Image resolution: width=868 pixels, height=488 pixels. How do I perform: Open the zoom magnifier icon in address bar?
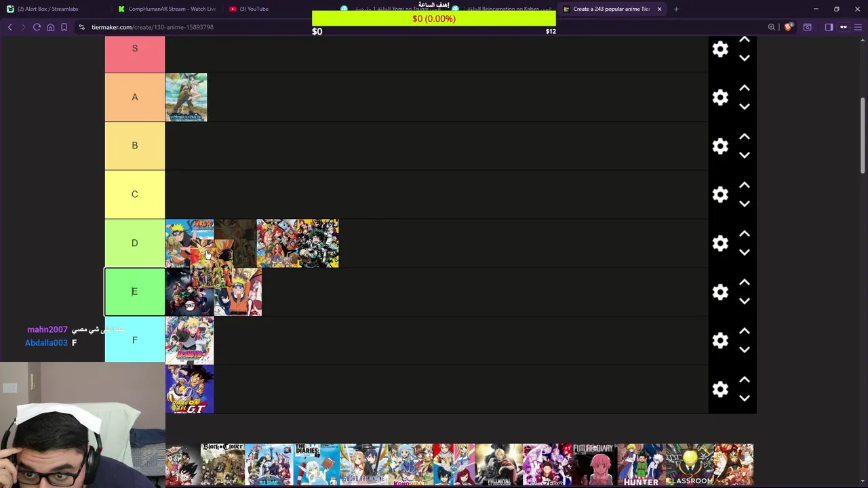tap(772, 27)
